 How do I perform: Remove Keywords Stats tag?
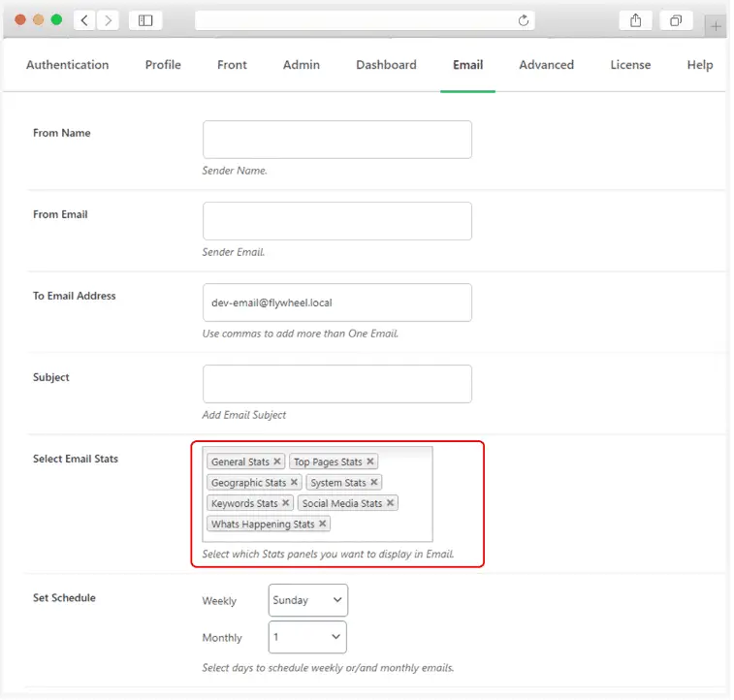(x=285, y=503)
